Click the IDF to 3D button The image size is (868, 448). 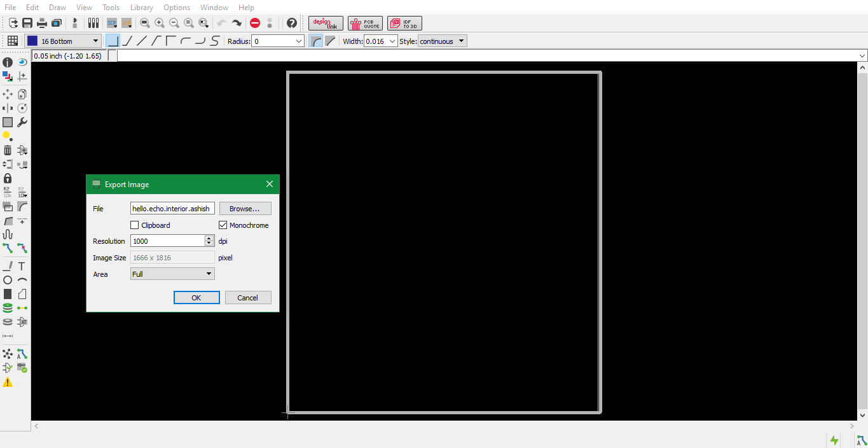coord(404,24)
